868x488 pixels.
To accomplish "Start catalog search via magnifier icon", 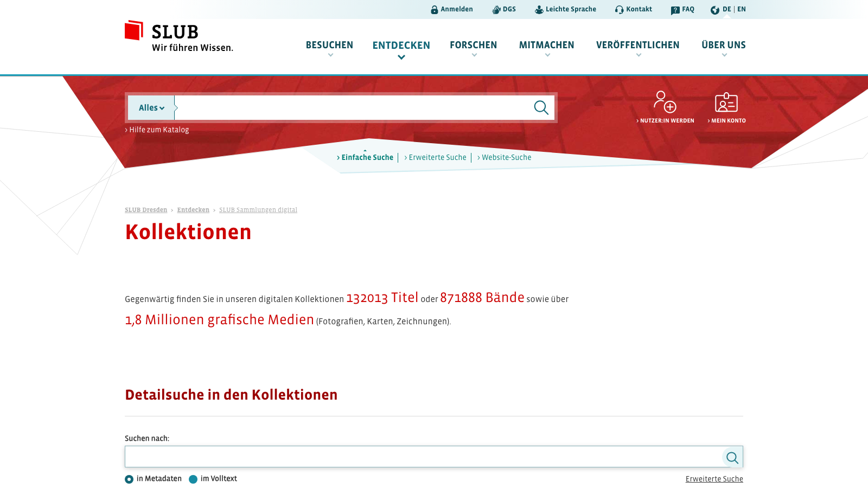I will 540,107.
